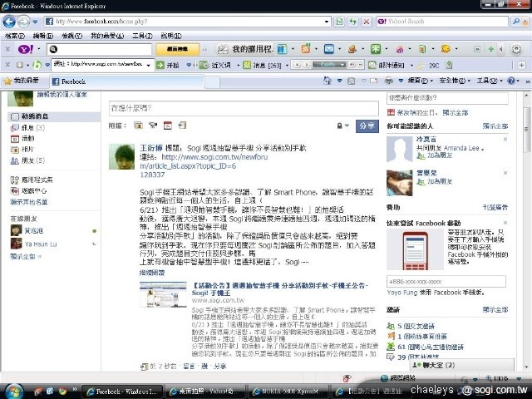
Task: Click the 在想什麼嗎? status update box
Action: (244, 108)
